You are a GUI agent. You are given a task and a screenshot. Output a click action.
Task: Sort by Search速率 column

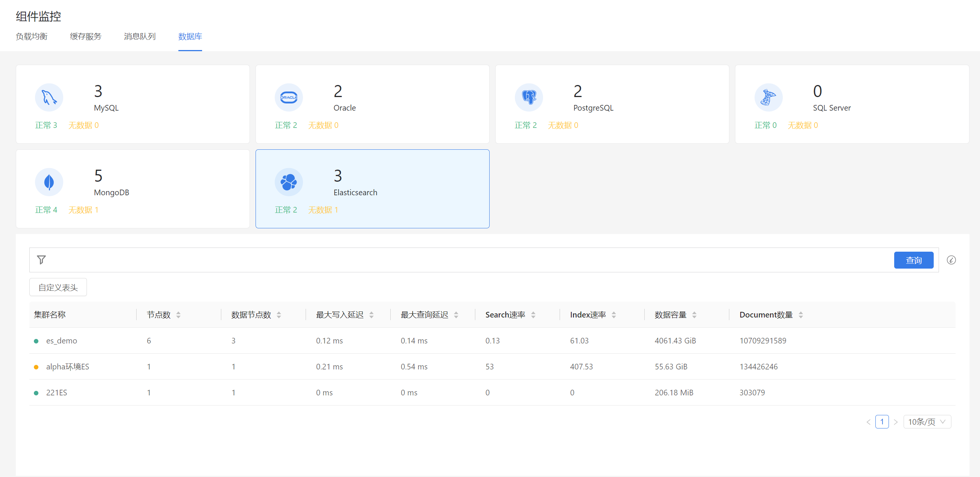click(x=533, y=314)
